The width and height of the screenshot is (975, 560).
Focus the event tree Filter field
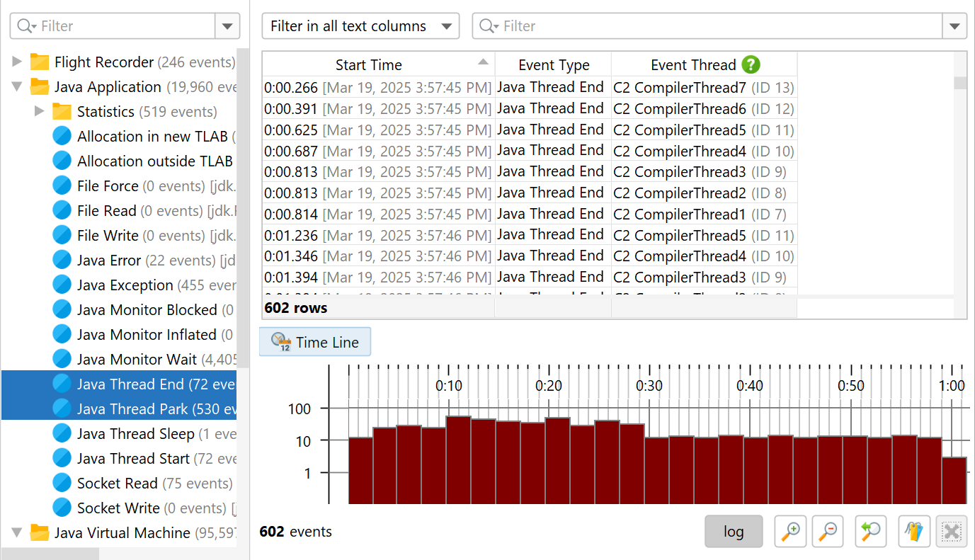pos(113,26)
